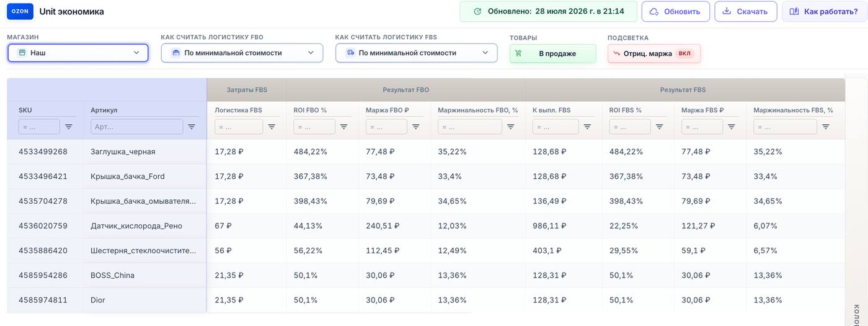The width and height of the screenshot is (868, 326).
Task: Sort by Маржа FBO ₽ column header
Action: (x=387, y=110)
